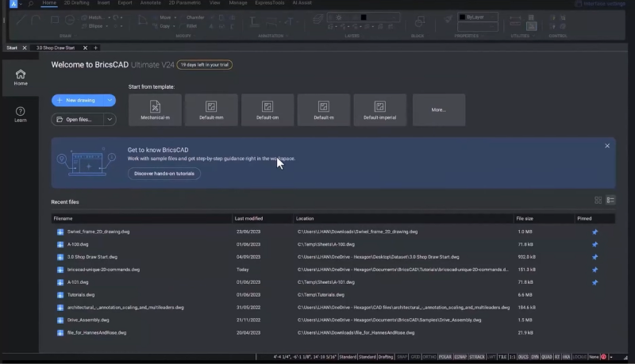Switch recent files to list view

tap(610, 200)
